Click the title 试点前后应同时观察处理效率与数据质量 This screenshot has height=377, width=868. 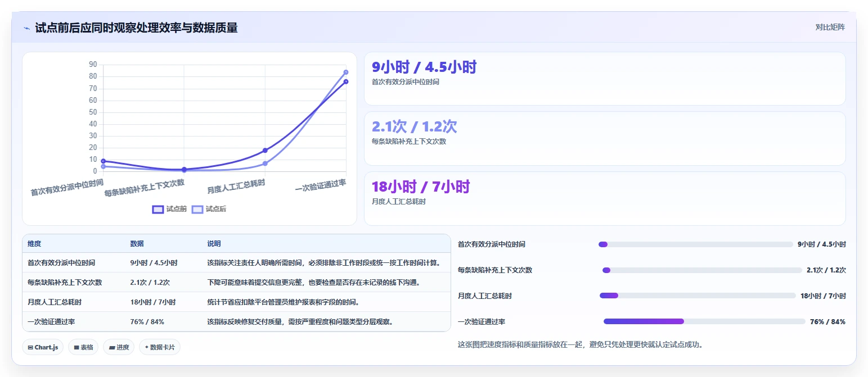136,28
